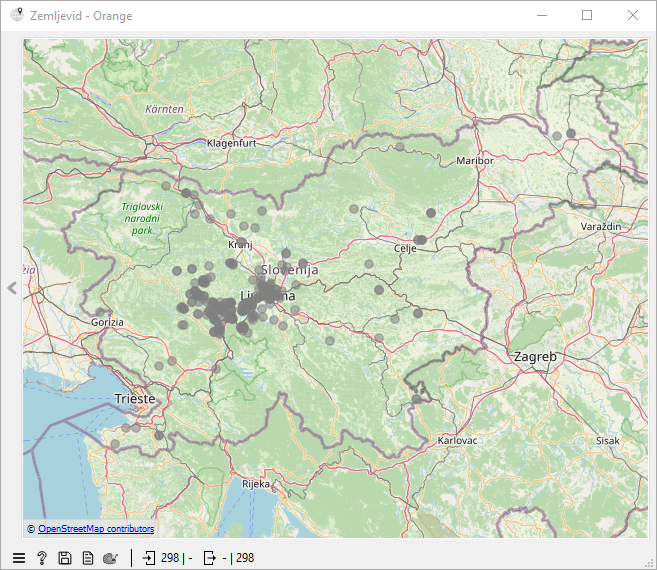Viewport: 657px width, 570px height.
Task: Click the Klagenfurt label on the map
Action: coord(231,143)
